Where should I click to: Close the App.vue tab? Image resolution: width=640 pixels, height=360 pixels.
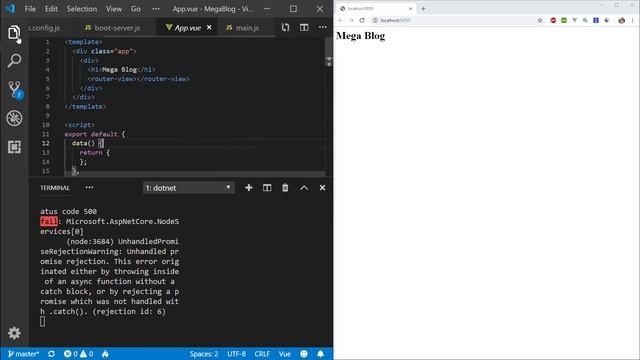pos(209,27)
